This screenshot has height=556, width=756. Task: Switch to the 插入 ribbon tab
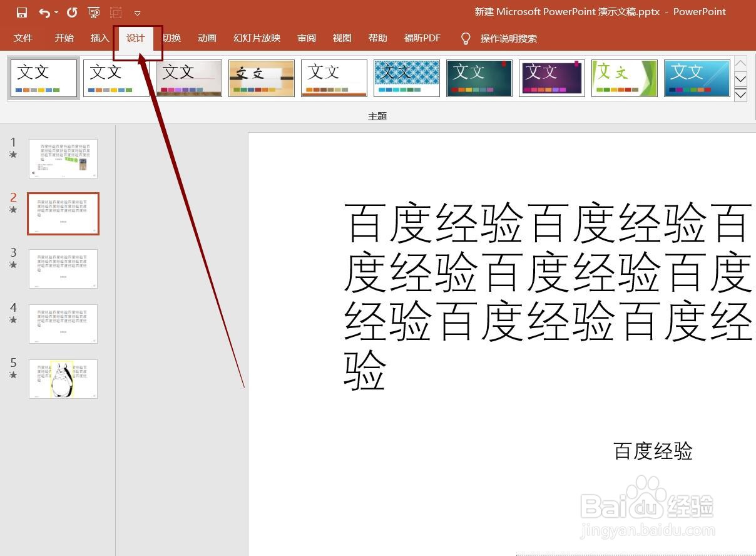99,38
